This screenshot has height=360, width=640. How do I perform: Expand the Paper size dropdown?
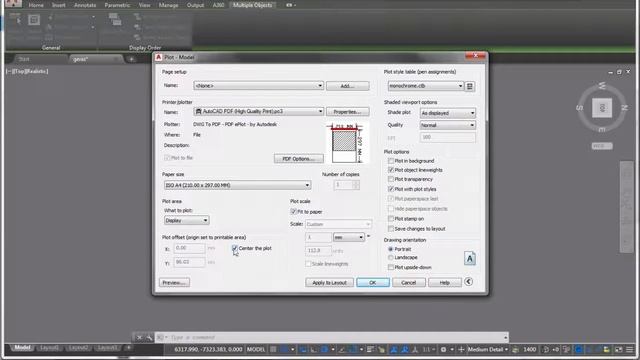237,185
